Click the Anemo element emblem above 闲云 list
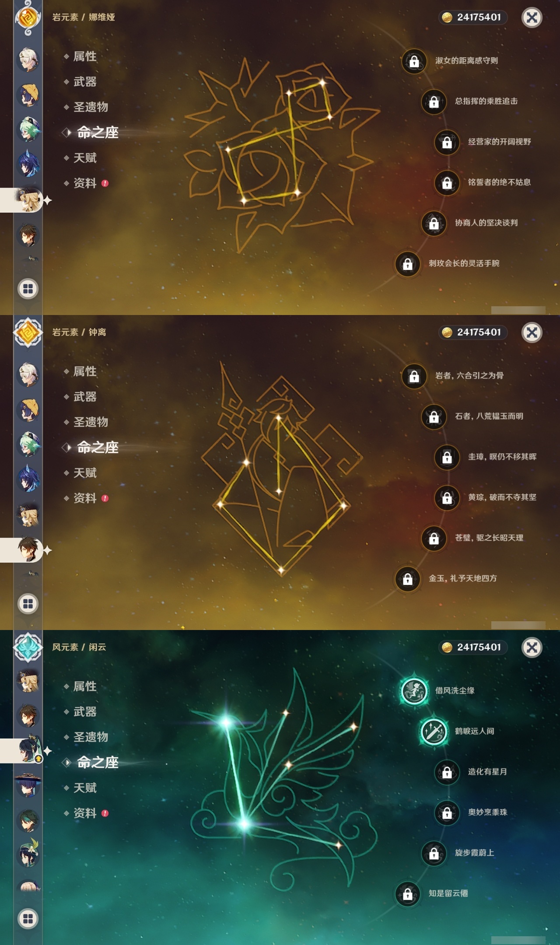 28,647
